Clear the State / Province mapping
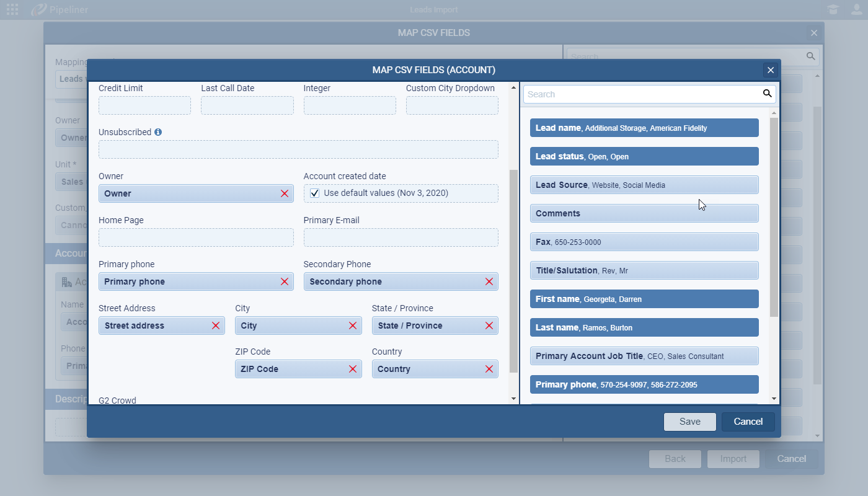Viewport: 868px width, 496px height. pos(489,325)
